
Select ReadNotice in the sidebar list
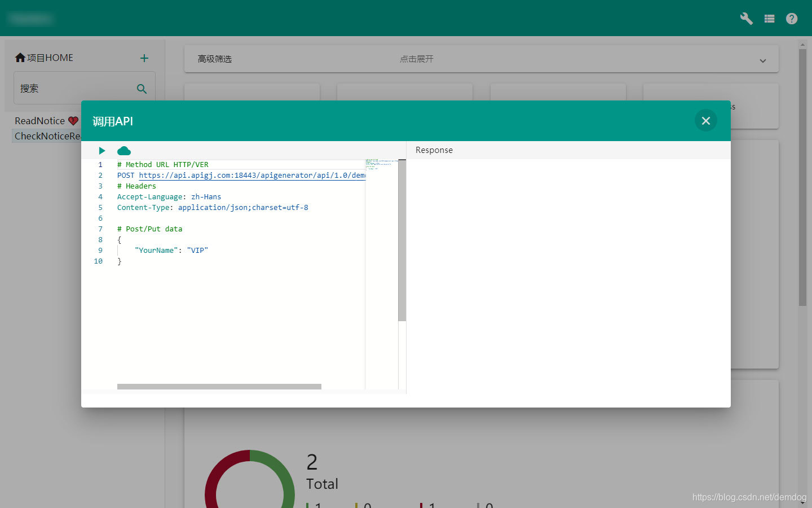click(x=39, y=121)
